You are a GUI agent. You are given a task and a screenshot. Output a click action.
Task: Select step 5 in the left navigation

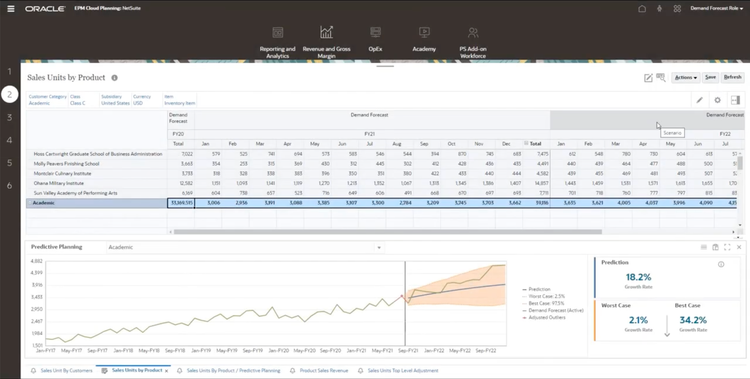click(9, 163)
